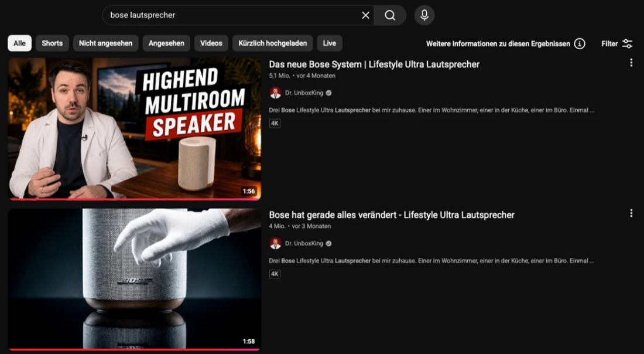Open the Highend Multiroom Speaker thumbnail
This screenshot has width=644, height=354.
[x=134, y=128]
